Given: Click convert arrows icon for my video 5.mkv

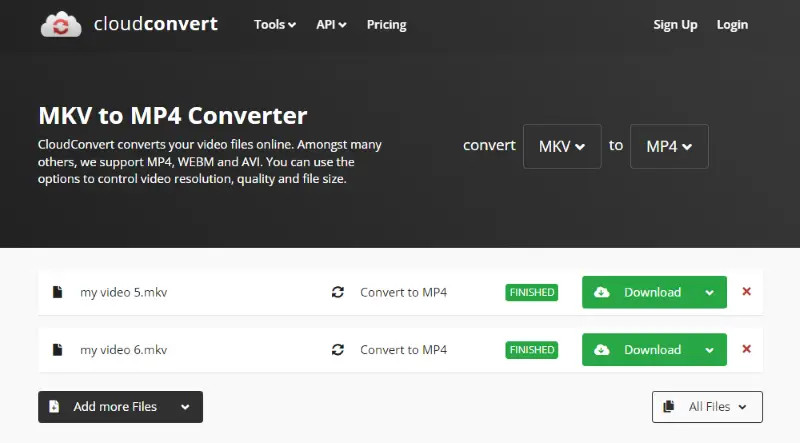Looking at the screenshot, I should tap(338, 292).
